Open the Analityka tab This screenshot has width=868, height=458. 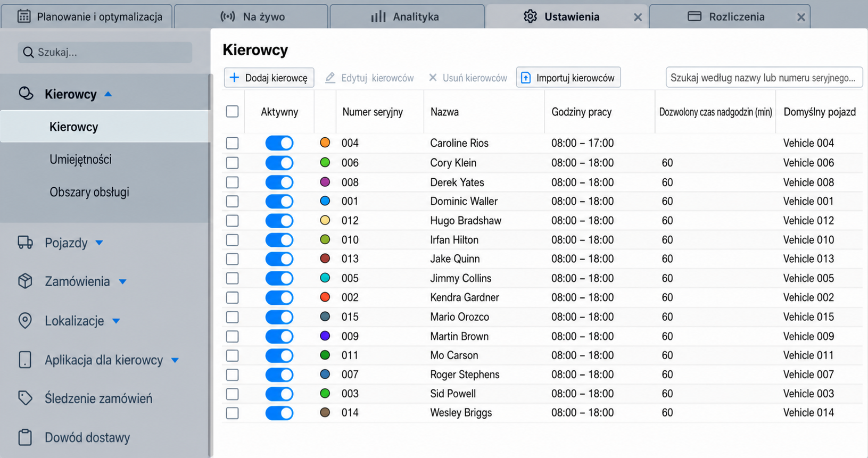click(407, 16)
